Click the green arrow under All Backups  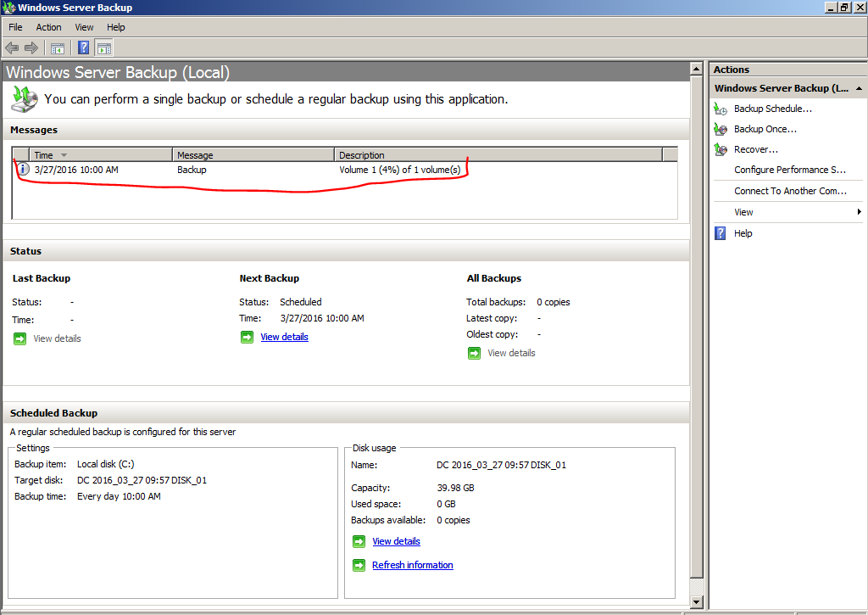coord(475,353)
